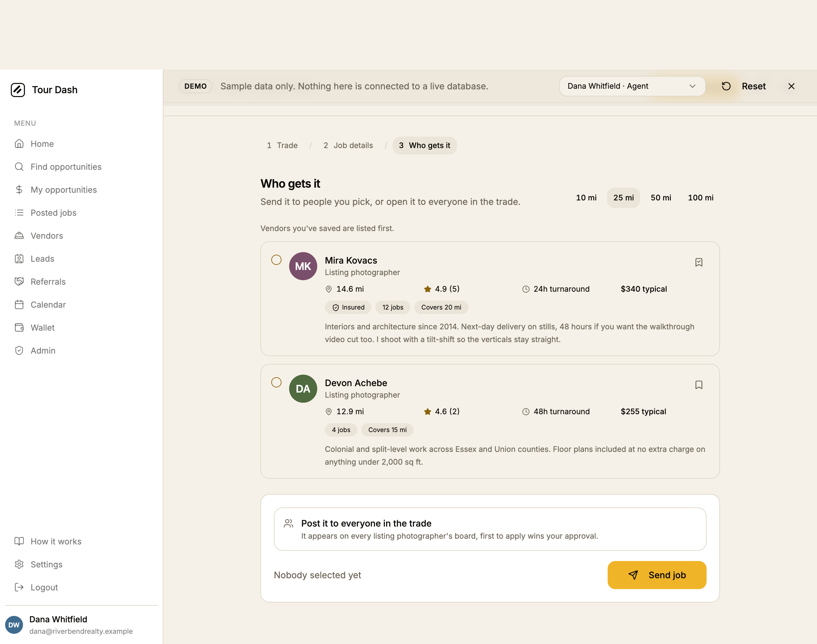Viewport: 817px width, 644px height.
Task: Go back to step 1 Trade
Action: tap(282, 145)
